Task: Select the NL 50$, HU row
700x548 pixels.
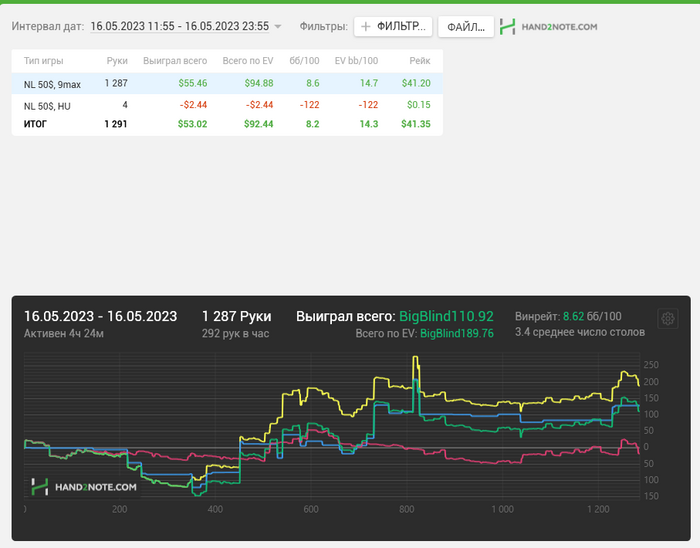Action: pyautogui.click(x=227, y=105)
